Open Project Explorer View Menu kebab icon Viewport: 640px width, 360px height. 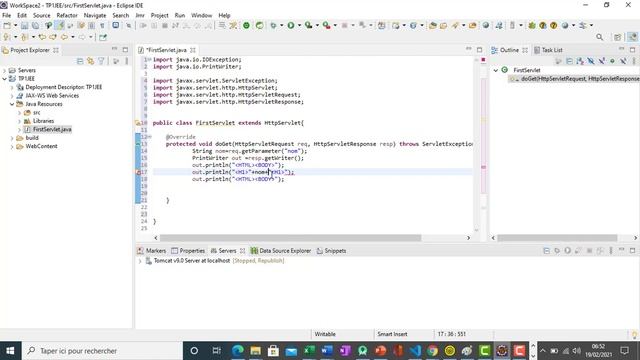point(127,61)
